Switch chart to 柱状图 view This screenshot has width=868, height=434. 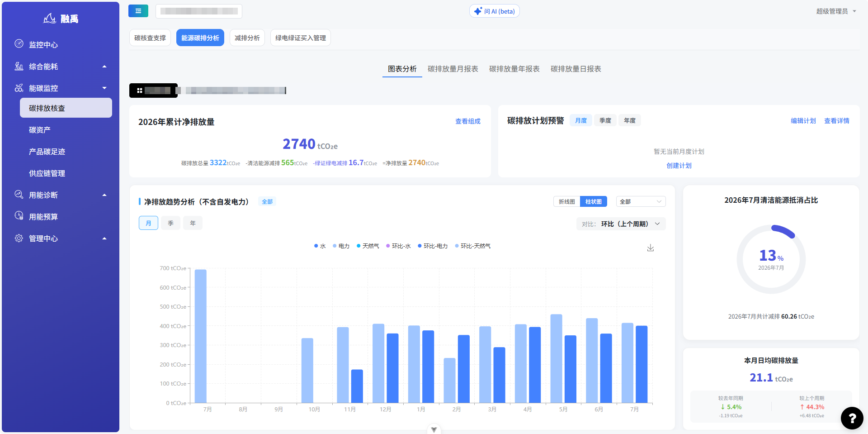click(x=594, y=202)
